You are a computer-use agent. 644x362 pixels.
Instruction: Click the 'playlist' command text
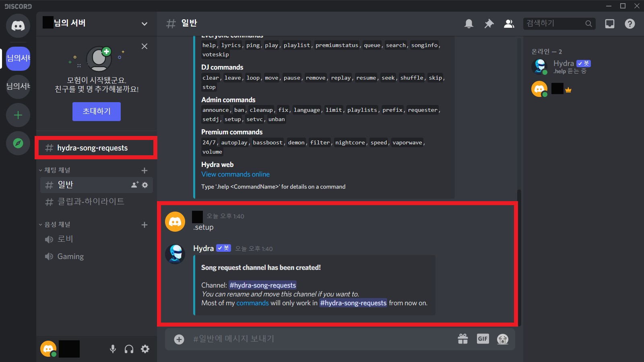297,45
